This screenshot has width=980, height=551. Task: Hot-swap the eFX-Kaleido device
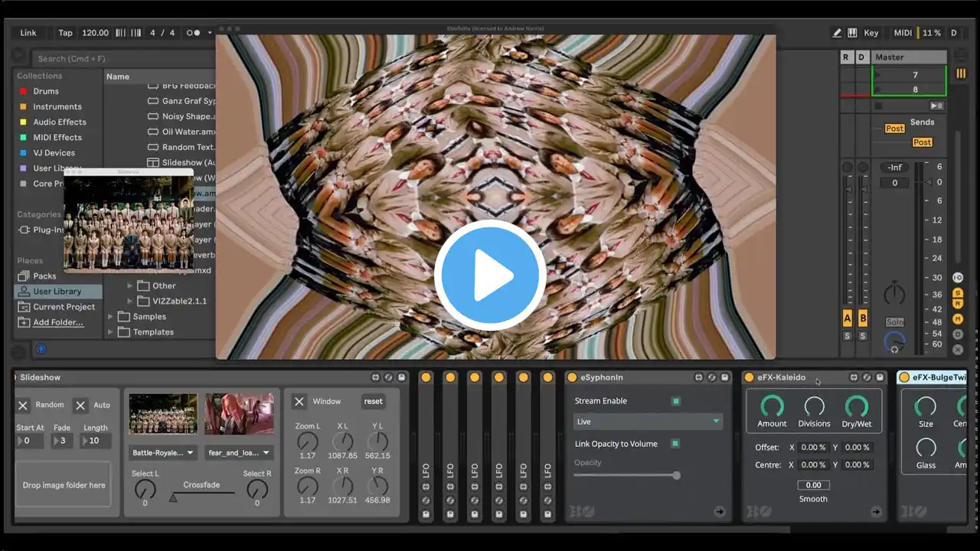[x=867, y=377]
